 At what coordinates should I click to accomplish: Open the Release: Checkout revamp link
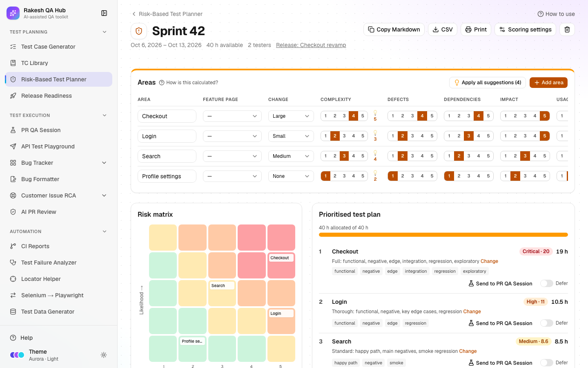click(311, 45)
